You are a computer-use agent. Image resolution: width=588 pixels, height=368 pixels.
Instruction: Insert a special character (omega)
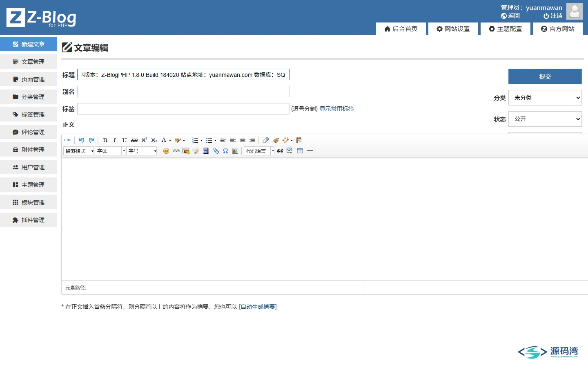point(225,151)
